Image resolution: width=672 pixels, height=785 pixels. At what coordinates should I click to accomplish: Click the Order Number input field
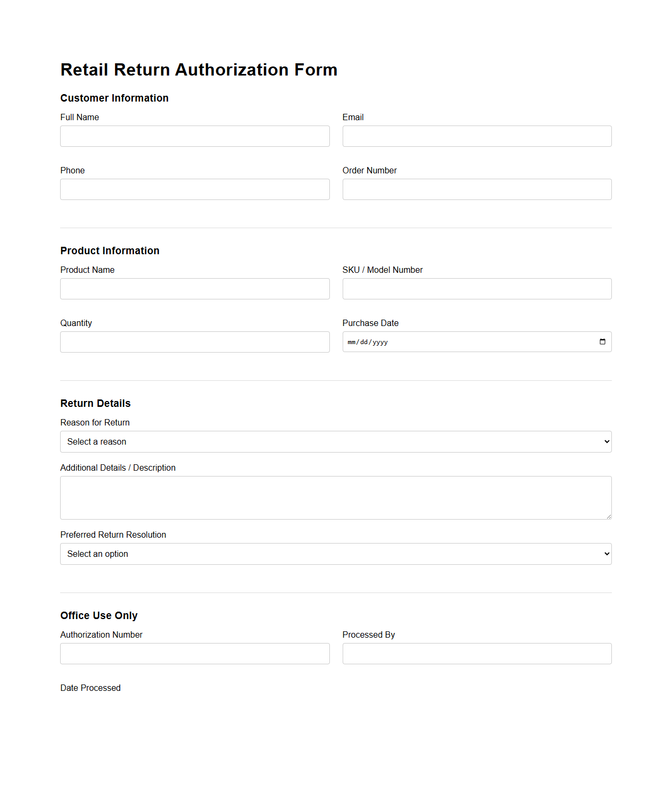[x=477, y=189]
